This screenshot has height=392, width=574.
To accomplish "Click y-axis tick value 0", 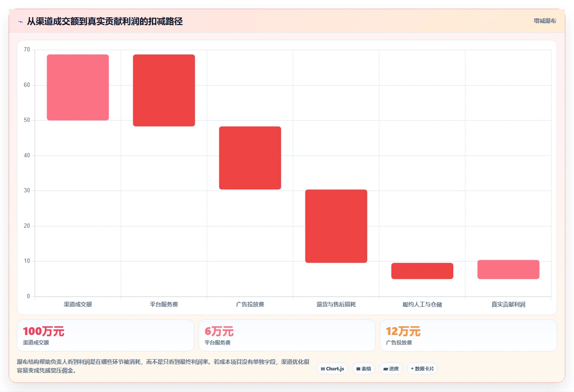I will click(x=29, y=296).
